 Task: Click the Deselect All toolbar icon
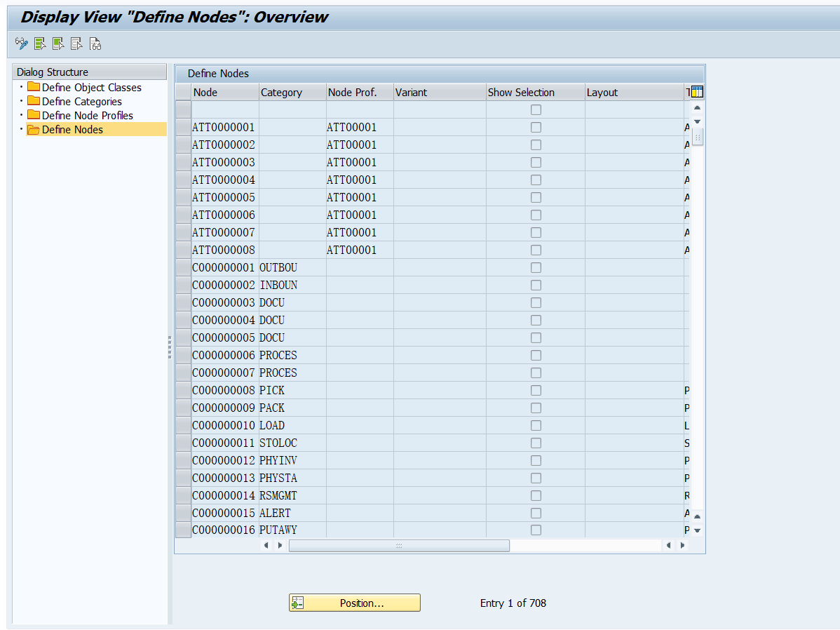click(x=76, y=43)
